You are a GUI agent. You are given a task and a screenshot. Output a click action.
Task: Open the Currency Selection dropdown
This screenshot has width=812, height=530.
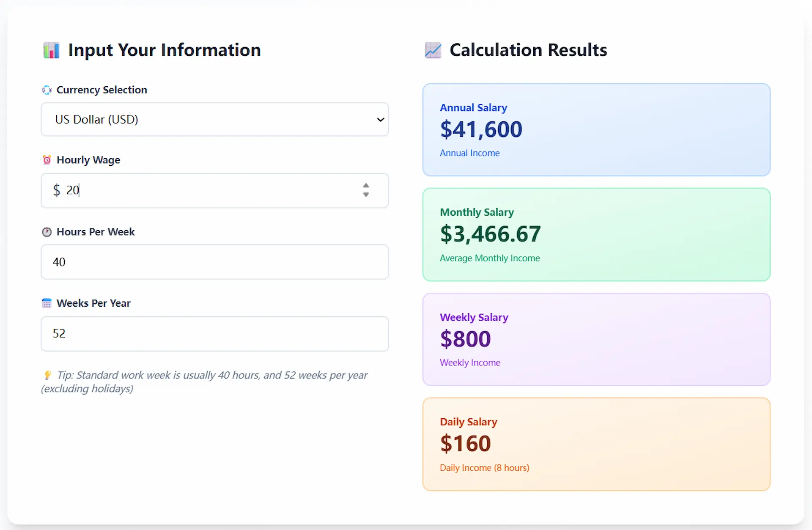coord(214,119)
